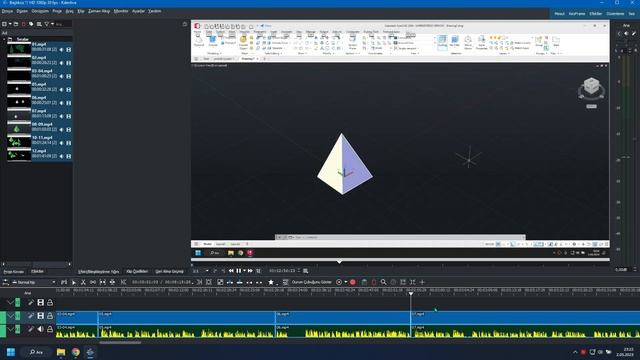
Task: Click the timeline horizontal scrollbar
Action: tap(120, 343)
